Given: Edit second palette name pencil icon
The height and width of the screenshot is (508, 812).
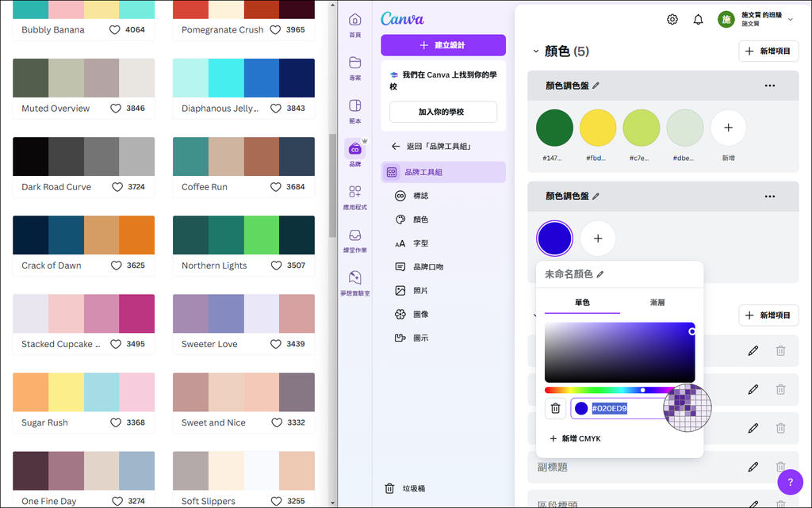Looking at the screenshot, I should pos(596,196).
